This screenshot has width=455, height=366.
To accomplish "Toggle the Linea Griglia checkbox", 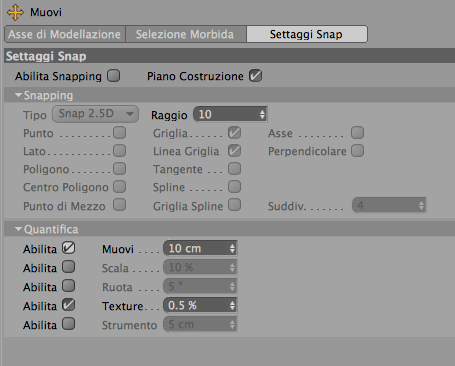I will (235, 151).
